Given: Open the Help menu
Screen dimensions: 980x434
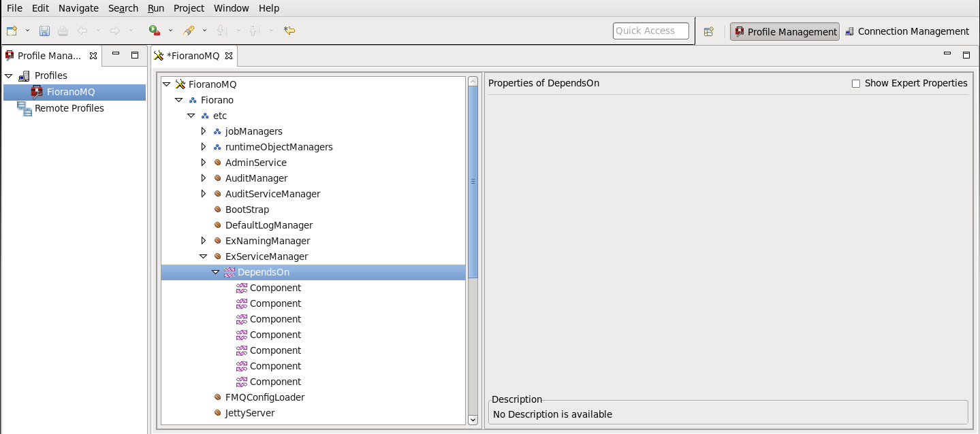Looking at the screenshot, I should [269, 8].
